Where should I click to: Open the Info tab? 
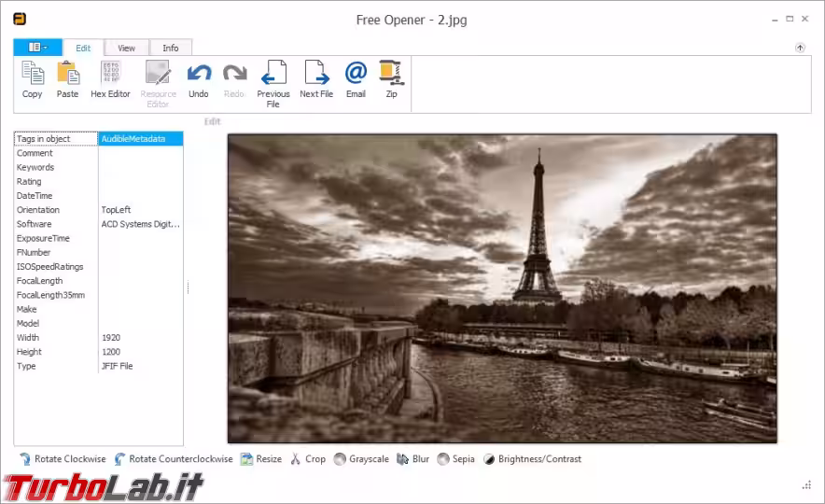[x=171, y=49]
